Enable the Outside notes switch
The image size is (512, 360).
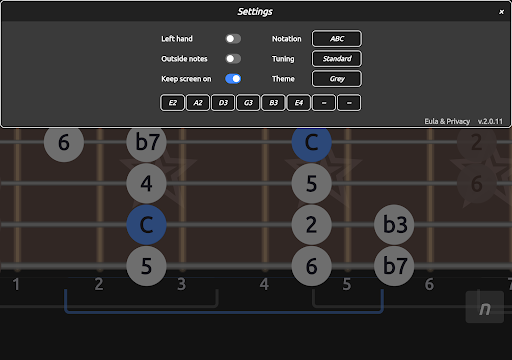(233, 59)
